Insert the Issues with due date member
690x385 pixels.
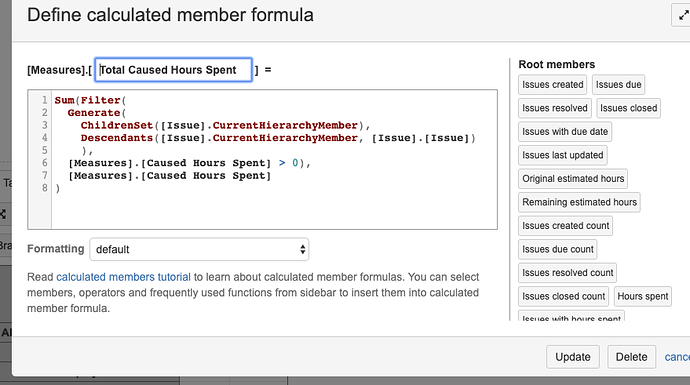pyautogui.click(x=565, y=132)
